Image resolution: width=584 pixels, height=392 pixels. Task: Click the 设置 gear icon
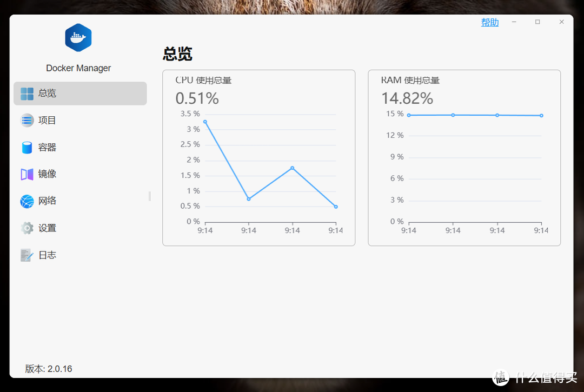pyautogui.click(x=27, y=228)
